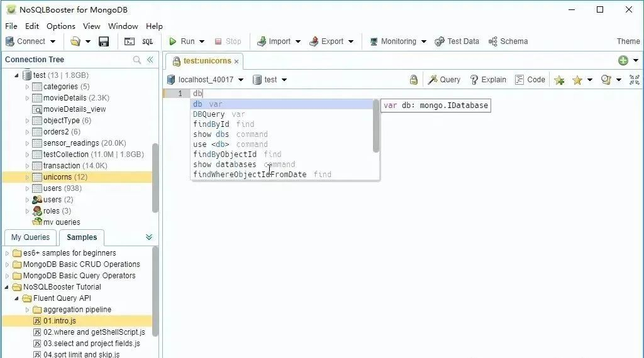
Task: Open the Monitoring dropdown arrow
Action: 424,41
